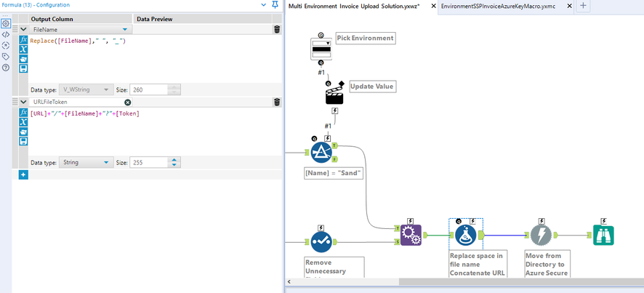The height and width of the screenshot is (293, 644).
Task: Open a new workflow tab with plus
Action: [583, 6]
